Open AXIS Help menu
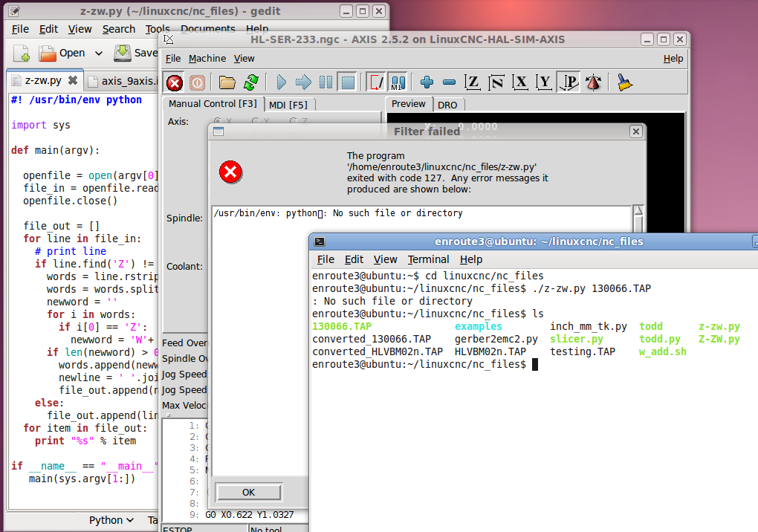 tap(673, 59)
